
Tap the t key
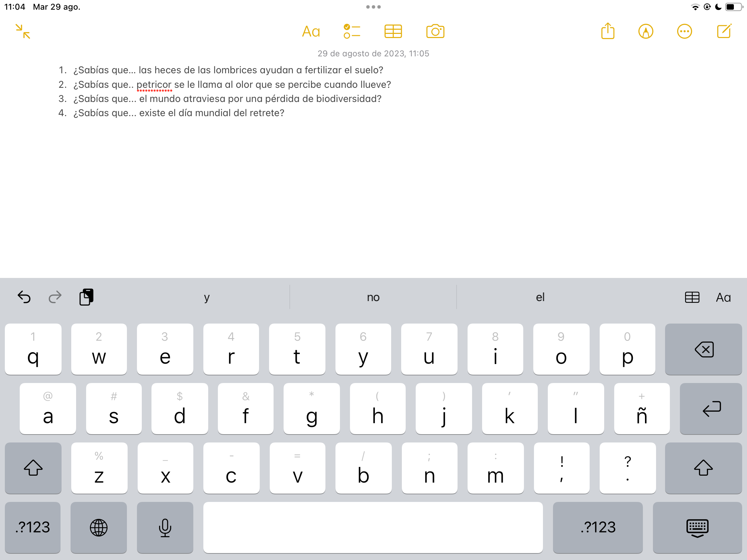(x=297, y=349)
